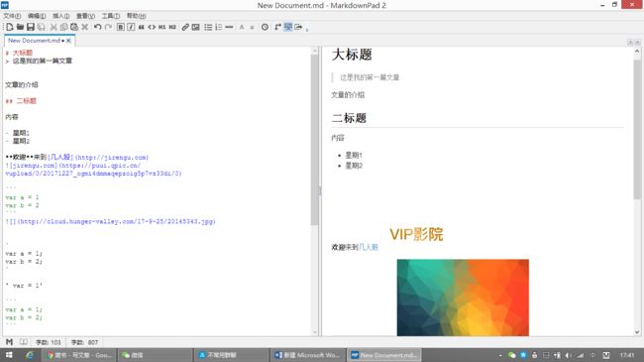Insert a code block using the <> icon
644x362 pixels.
tap(152, 27)
